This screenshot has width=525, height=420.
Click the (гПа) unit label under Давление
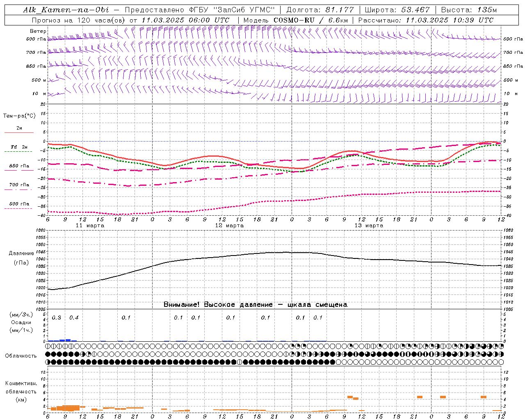tap(21, 263)
